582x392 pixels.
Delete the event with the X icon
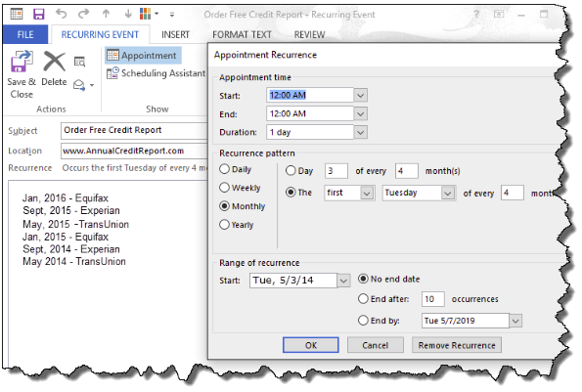[x=54, y=62]
